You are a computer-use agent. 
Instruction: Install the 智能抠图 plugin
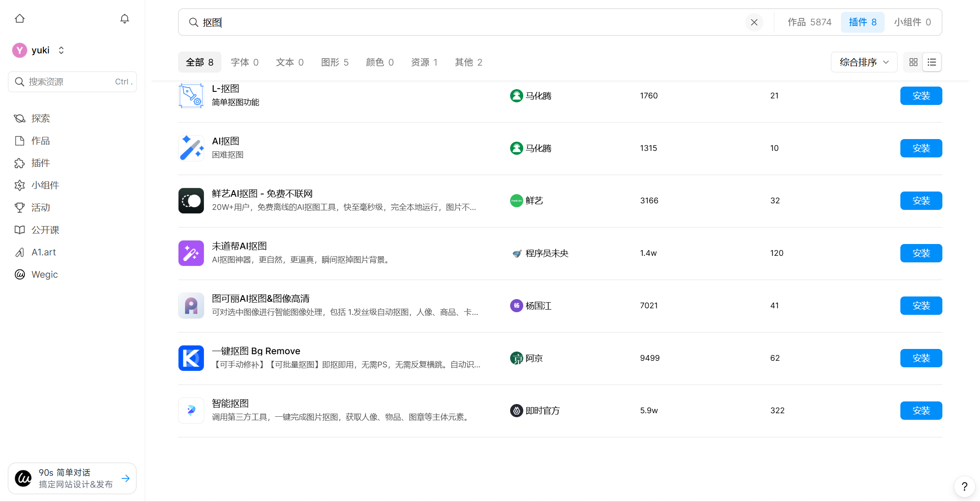(921, 411)
